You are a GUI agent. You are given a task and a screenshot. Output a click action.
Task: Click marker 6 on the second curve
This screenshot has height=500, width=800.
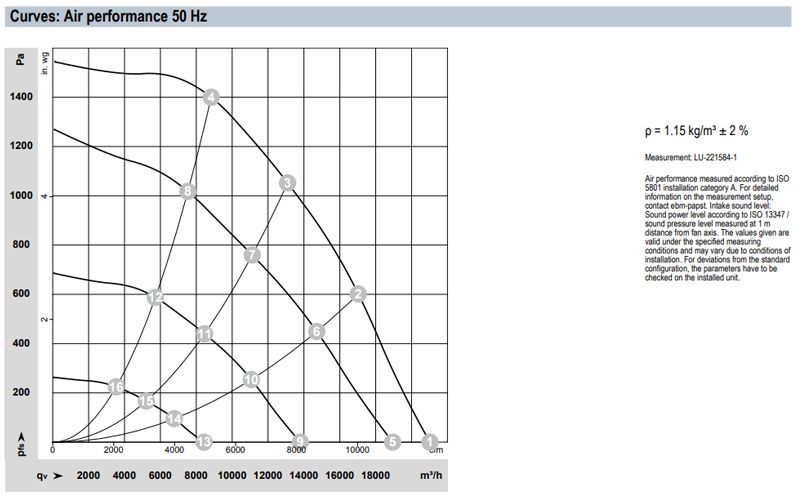316,331
